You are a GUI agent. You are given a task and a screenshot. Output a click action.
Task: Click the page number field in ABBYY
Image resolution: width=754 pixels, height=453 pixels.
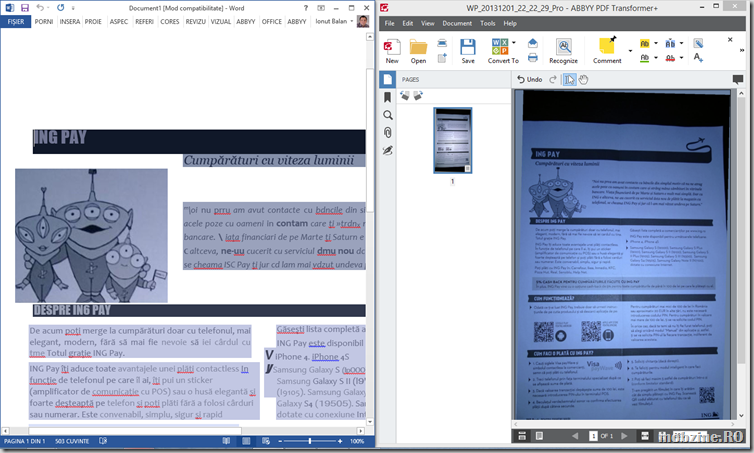click(x=593, y=436)
